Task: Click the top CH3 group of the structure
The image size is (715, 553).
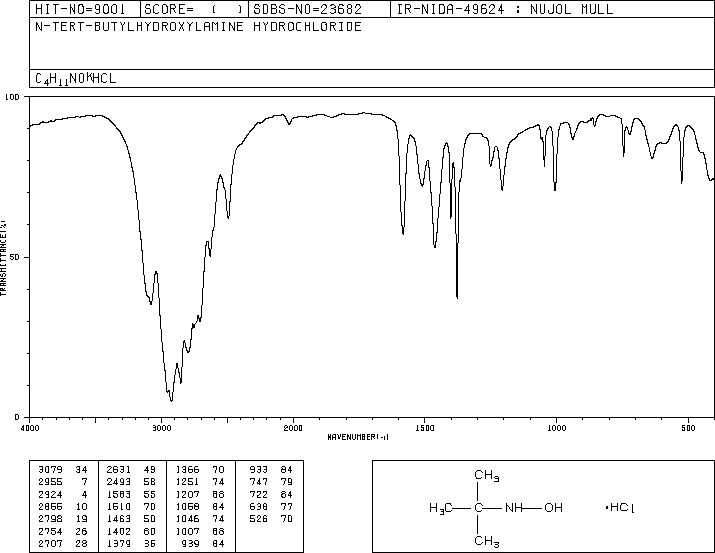Action: tap(486, 476)
